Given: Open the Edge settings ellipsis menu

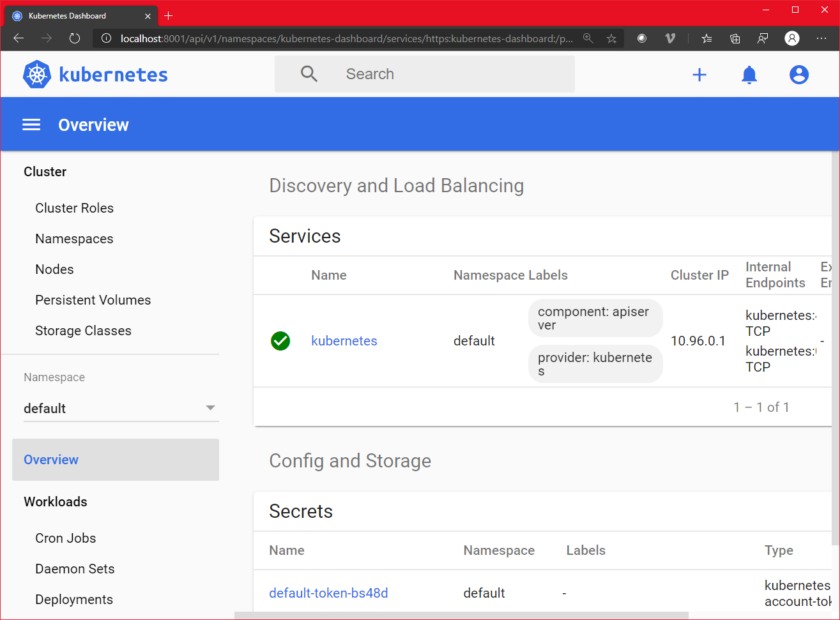Looking at the screenshot, I should (x=821, y=38).
